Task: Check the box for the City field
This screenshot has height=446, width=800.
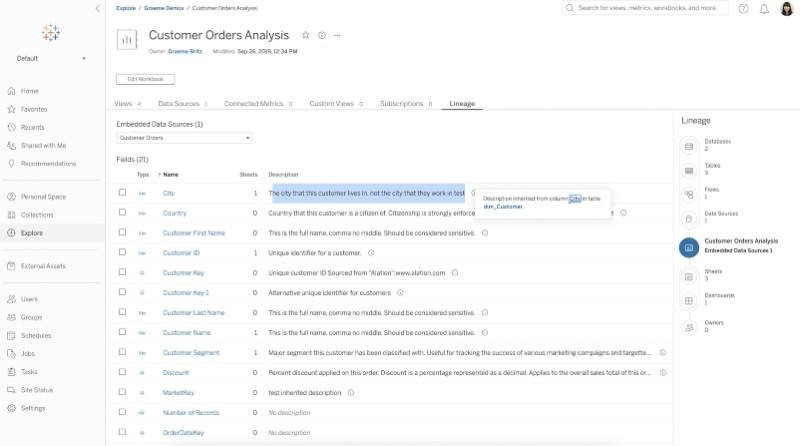Action: (x=122, y=193)
